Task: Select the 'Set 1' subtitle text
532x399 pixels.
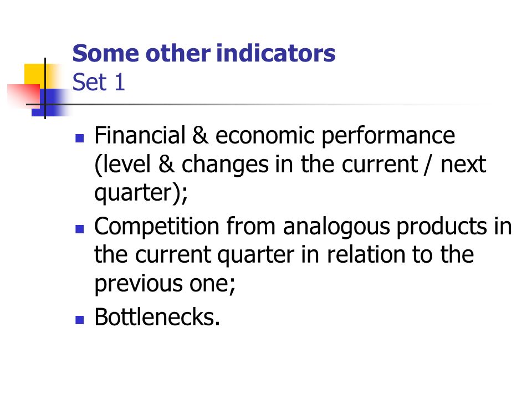Action: point(99,82)
